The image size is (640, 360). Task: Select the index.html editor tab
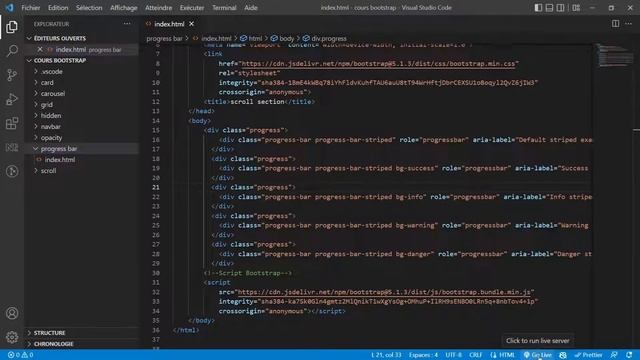pyautogui.click(x=169, y=24)
